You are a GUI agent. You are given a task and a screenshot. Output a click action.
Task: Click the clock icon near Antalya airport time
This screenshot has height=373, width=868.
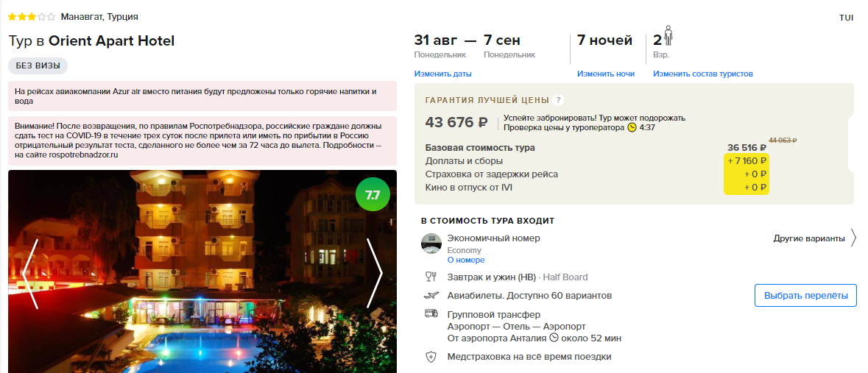coord(554,338)
